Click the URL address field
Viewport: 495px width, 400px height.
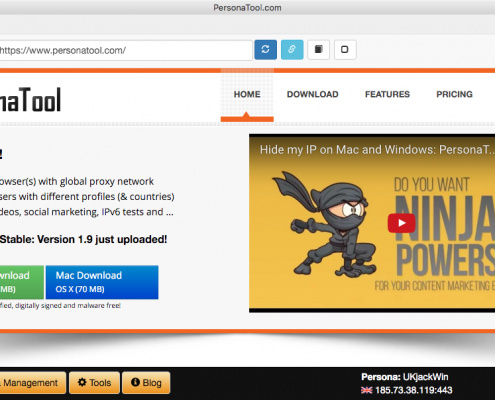[x=126, y=50]
